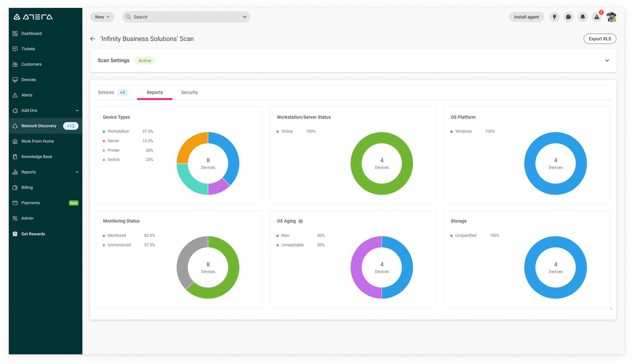633x364 pixels.
Task: Click the Network Discovery icon
Action: [x=15, y=126]
